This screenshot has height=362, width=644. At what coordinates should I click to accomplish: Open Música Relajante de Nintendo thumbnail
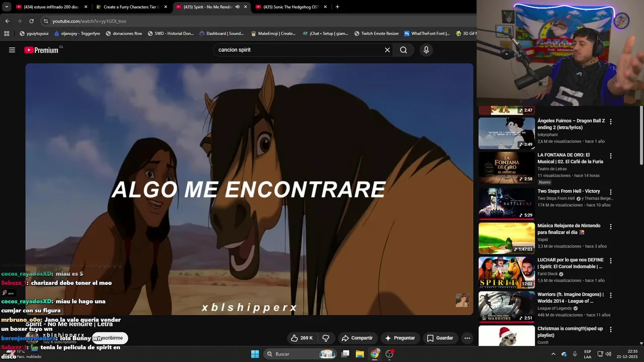click(x=507, y=238)
